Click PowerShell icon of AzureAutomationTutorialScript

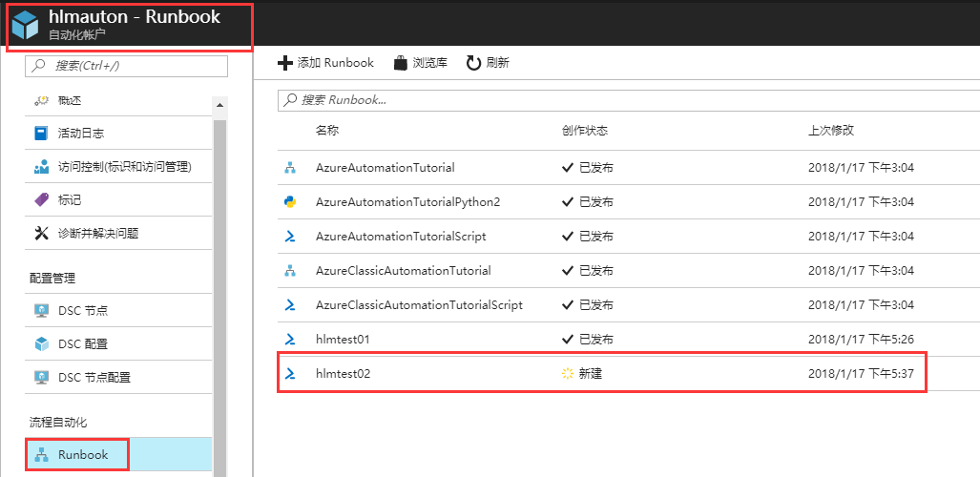289,237
